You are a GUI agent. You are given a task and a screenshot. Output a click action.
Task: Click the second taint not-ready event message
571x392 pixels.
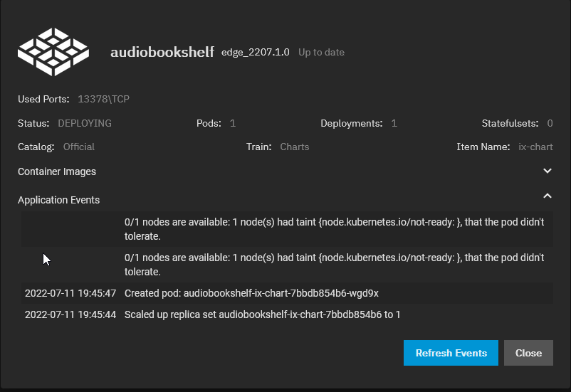pyautogui.click(x=335, y=265)
